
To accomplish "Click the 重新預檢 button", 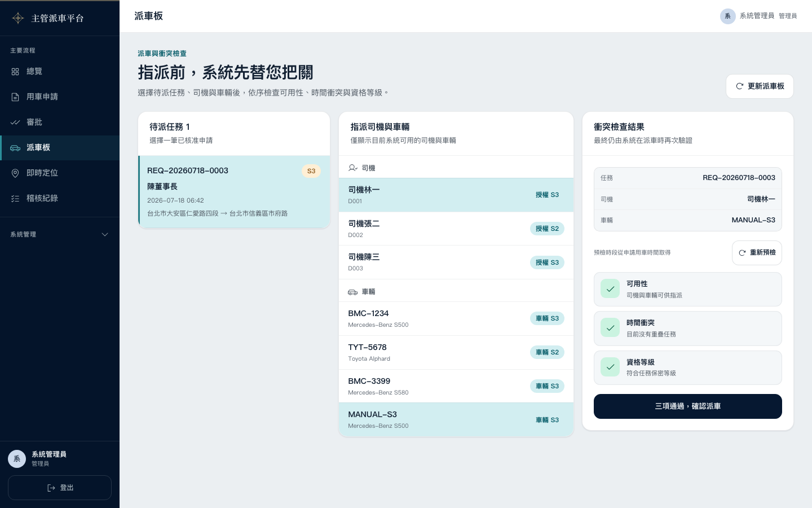I will click(757, 253).
